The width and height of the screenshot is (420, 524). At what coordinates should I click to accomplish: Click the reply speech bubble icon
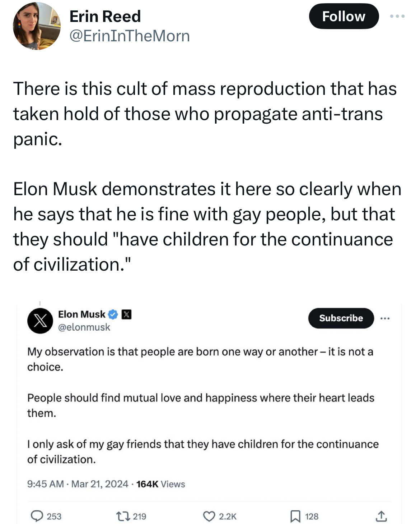pos(37,516)
